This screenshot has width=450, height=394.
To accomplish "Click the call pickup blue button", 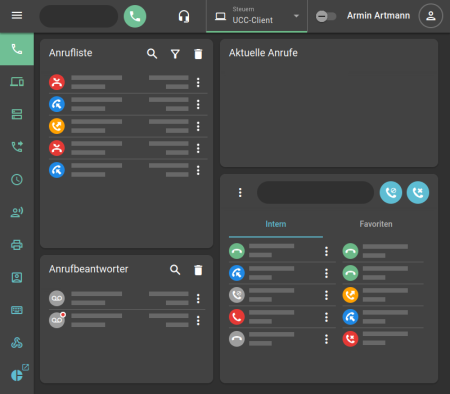I will pyautogui.click(x=391, y=192).
